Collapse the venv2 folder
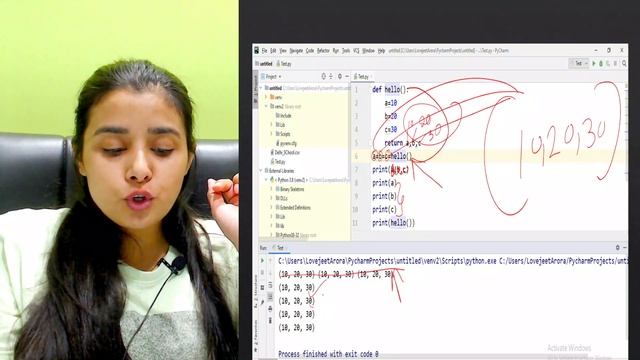The width and height of the screenshot is (640, 360). [x=267, y=107]
